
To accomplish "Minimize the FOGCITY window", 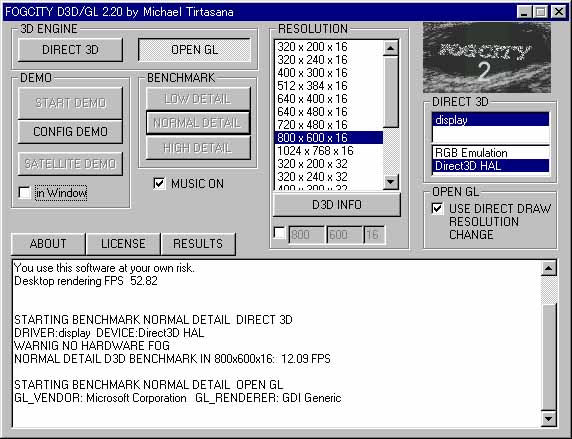I will [x=524, y=12].
